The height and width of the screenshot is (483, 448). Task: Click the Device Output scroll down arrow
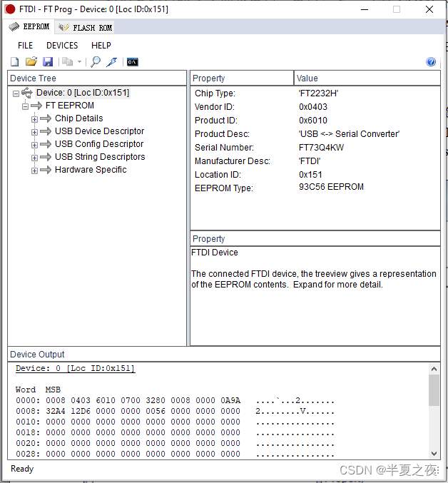click(x=434, y=454)
